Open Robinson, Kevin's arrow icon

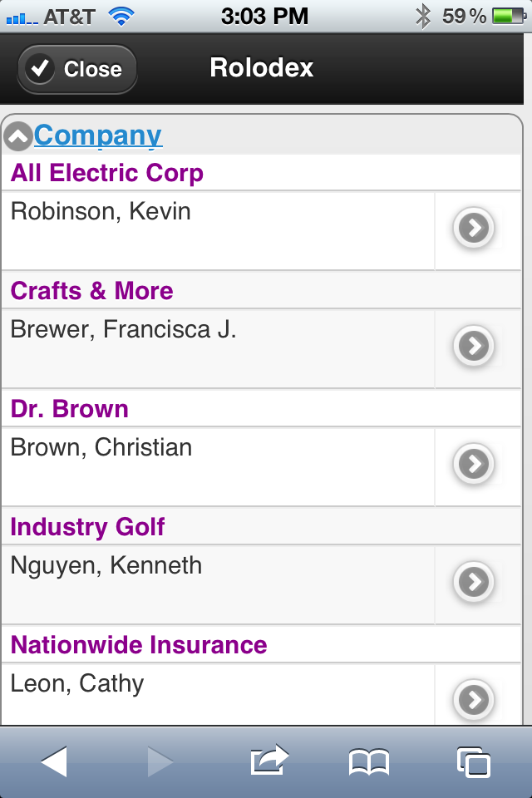coord(474,228)
